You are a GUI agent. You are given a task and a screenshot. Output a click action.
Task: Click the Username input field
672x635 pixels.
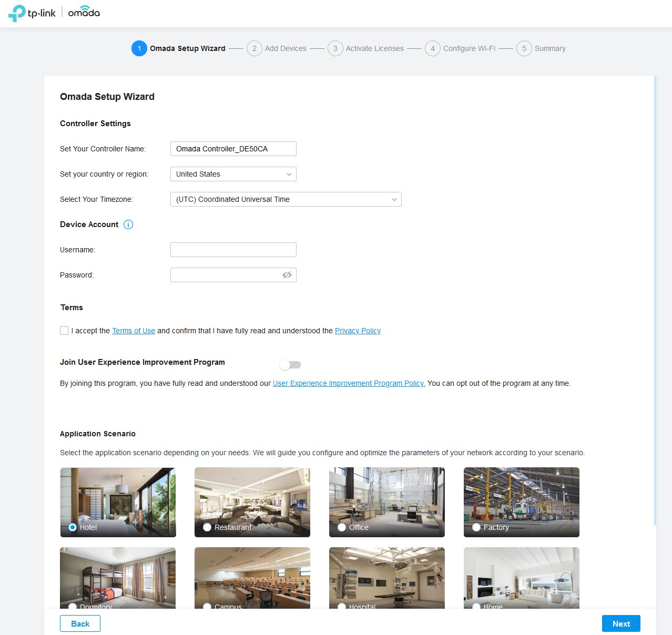click(x=233, y=250)
